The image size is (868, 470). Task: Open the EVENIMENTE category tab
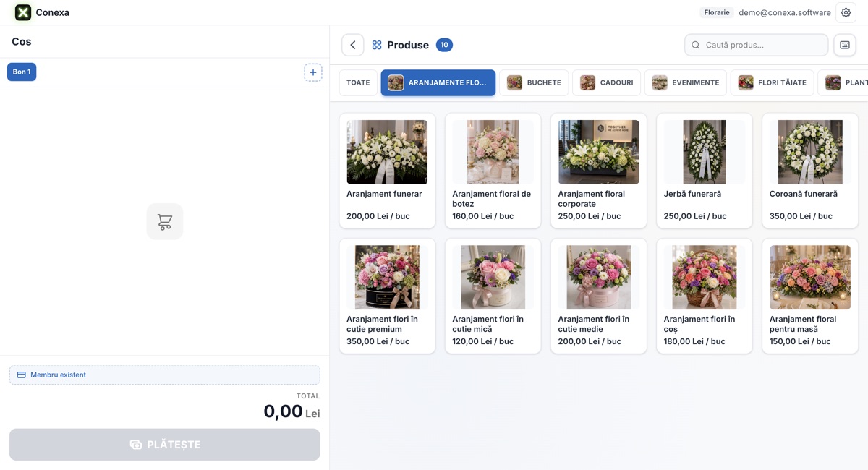(686, 82)
